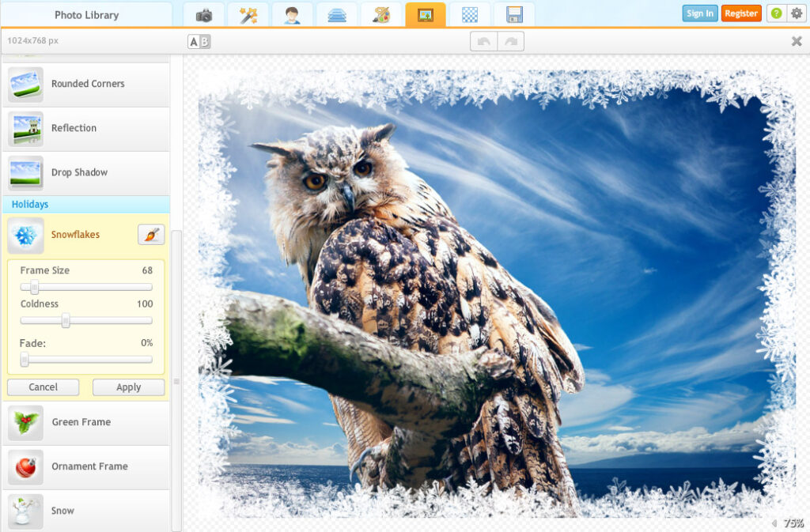Open the effects tool with stacked layers icon

click(x=338, y=13)
